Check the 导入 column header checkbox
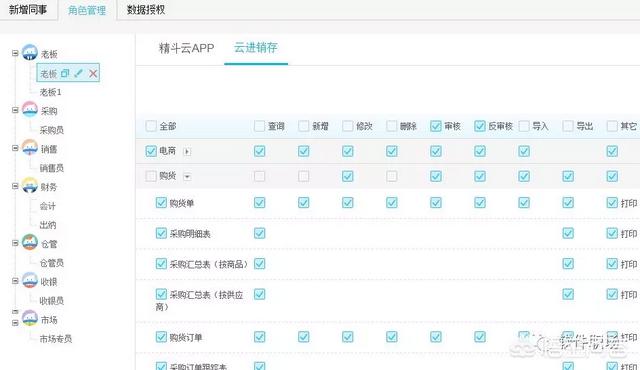This screenshot has width=640, height=370. click(x=524, y=126)
